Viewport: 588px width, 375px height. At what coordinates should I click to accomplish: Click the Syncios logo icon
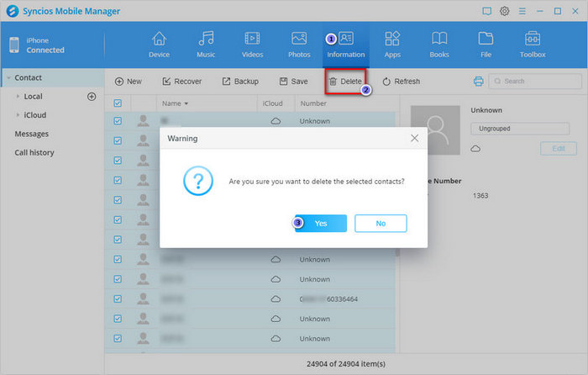coord(13,11)
